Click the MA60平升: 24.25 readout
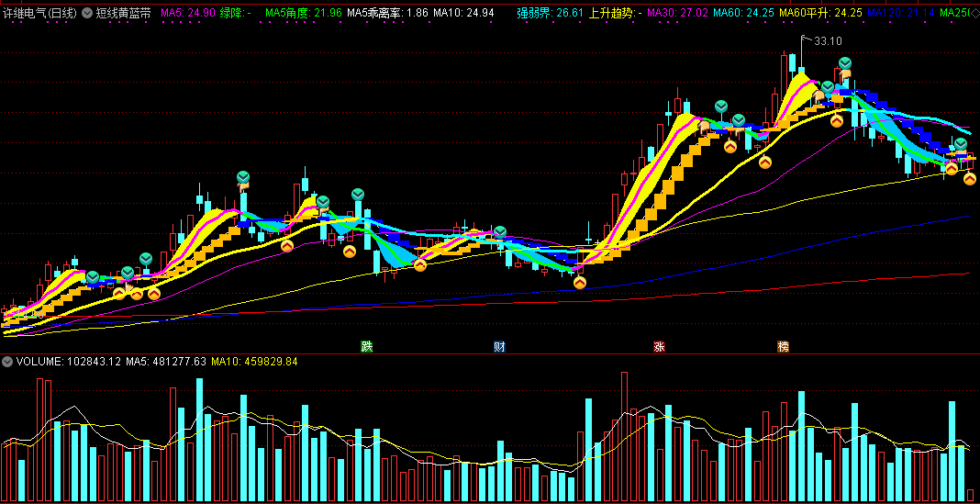The height and width of the screenshot is (504, 980). tap(820, 13)
